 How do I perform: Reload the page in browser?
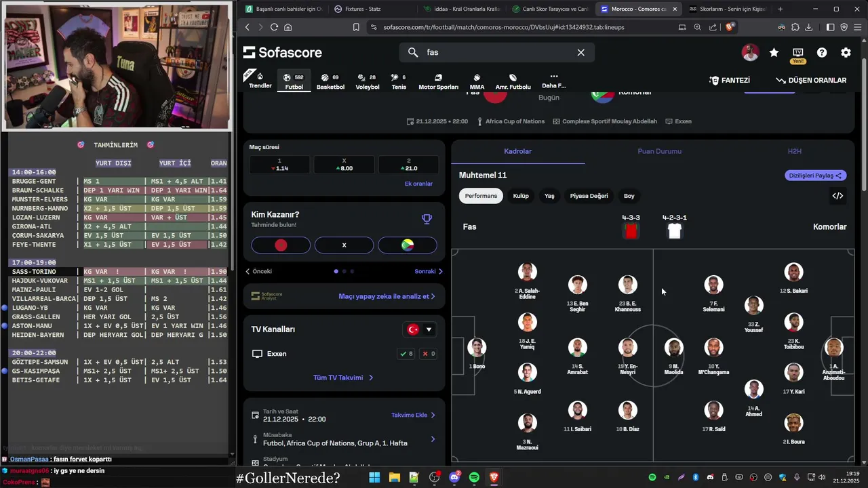pos(274,27)
